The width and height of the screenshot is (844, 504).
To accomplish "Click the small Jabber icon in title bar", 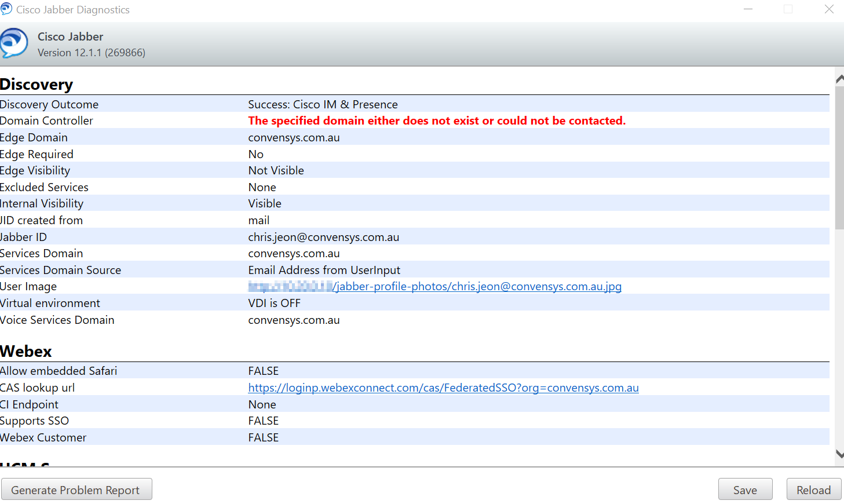I will [6, 9].
